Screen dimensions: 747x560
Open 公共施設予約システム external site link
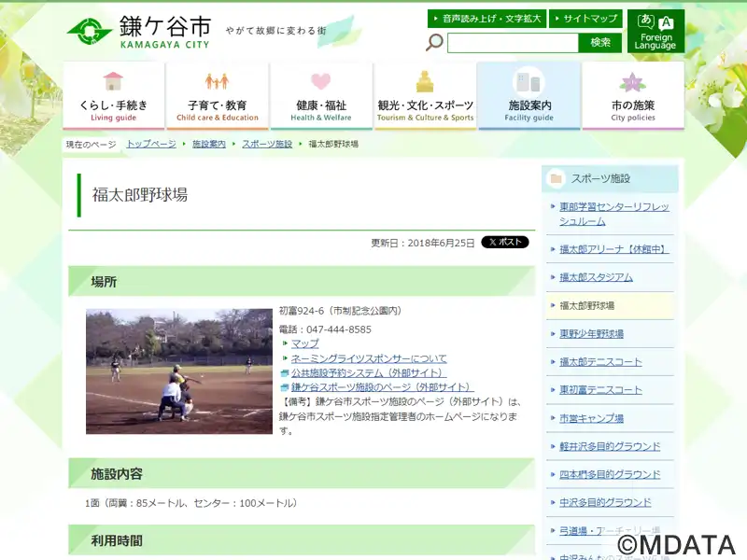[x=369, y=372]
